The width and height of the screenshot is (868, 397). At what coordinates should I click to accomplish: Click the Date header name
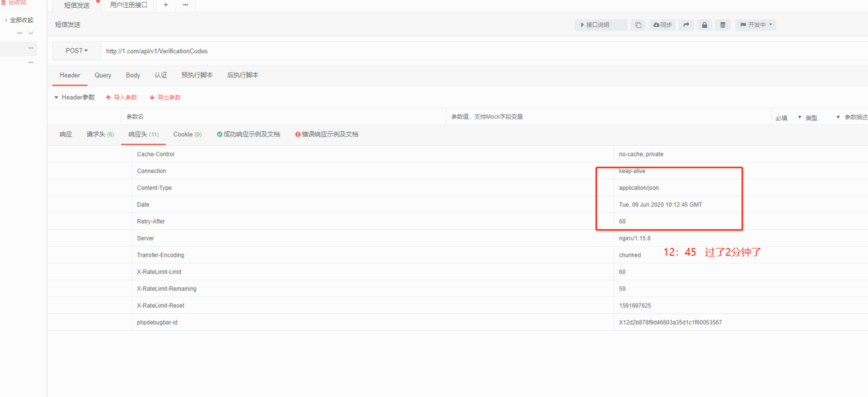pyautogui.click(x=143, y=205)
